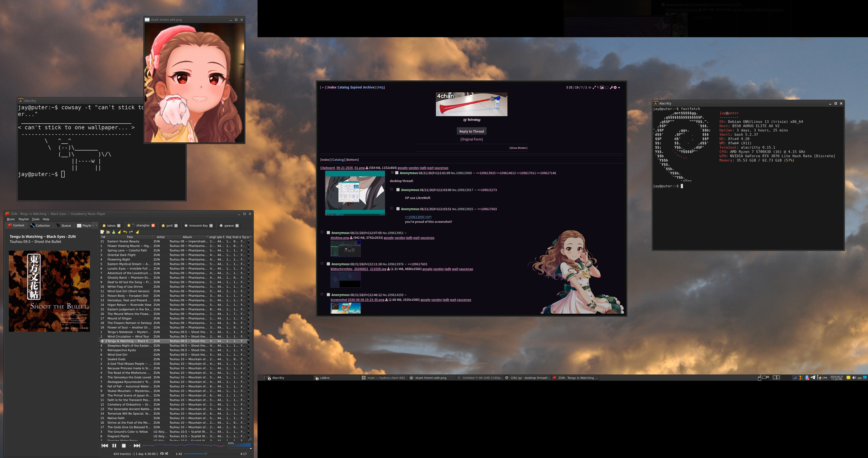This screenshot has width=868, height=458.
Task: Switch to the Collection sidebar tab
Action: 40,225
